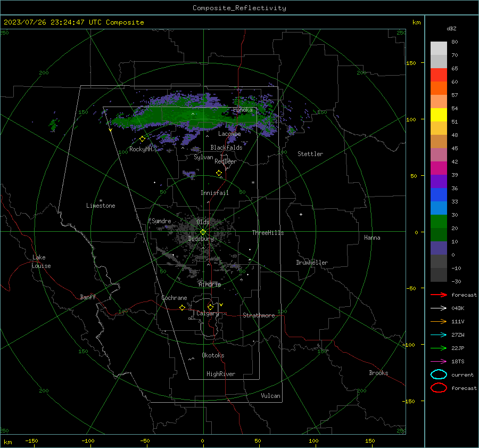Click the Brooks label

pyautogui.click(x=378, y=373)
